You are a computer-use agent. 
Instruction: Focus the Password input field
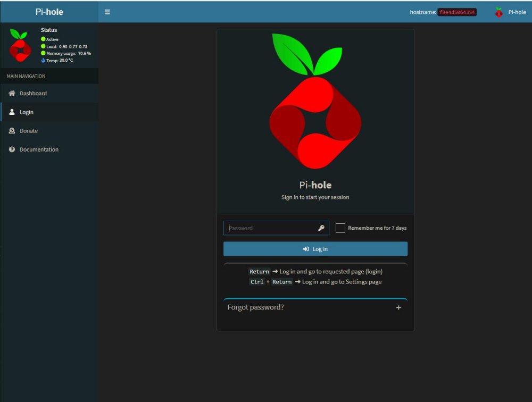click(x=276, y=228)
